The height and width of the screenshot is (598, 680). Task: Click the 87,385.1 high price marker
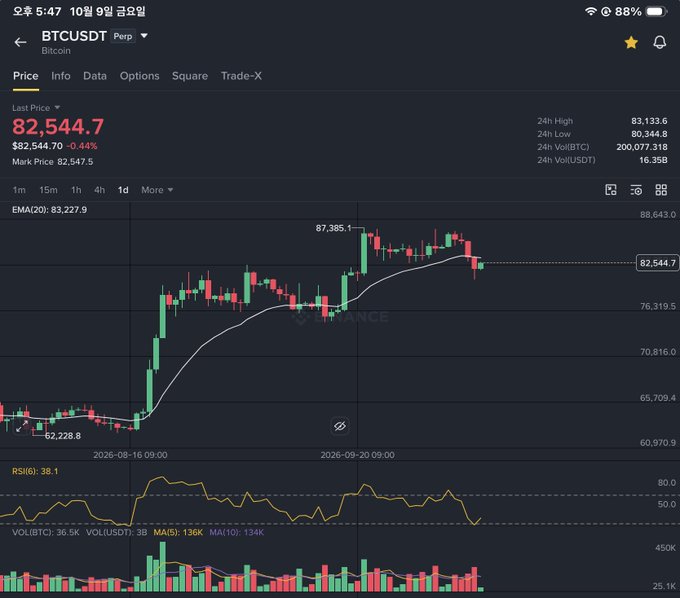point(333,228)
